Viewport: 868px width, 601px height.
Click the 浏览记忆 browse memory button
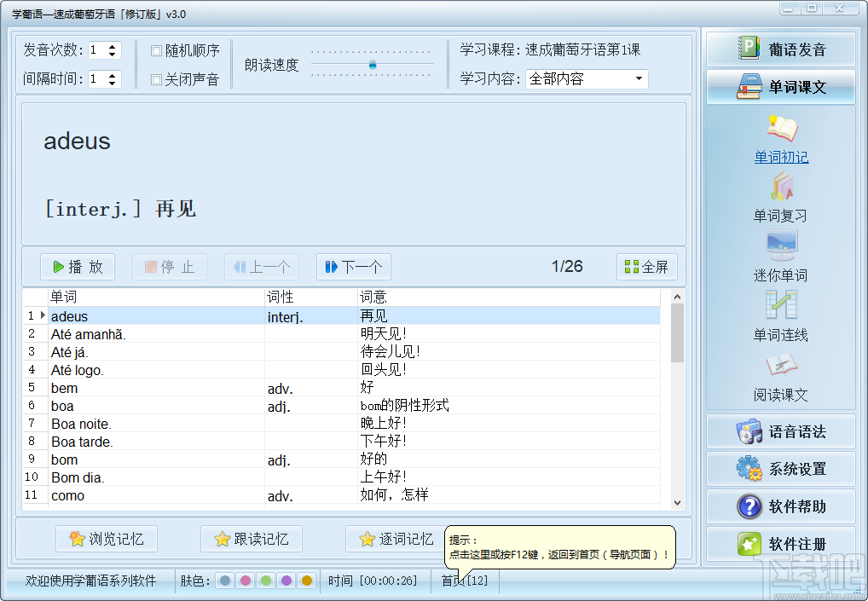point(106,539)
